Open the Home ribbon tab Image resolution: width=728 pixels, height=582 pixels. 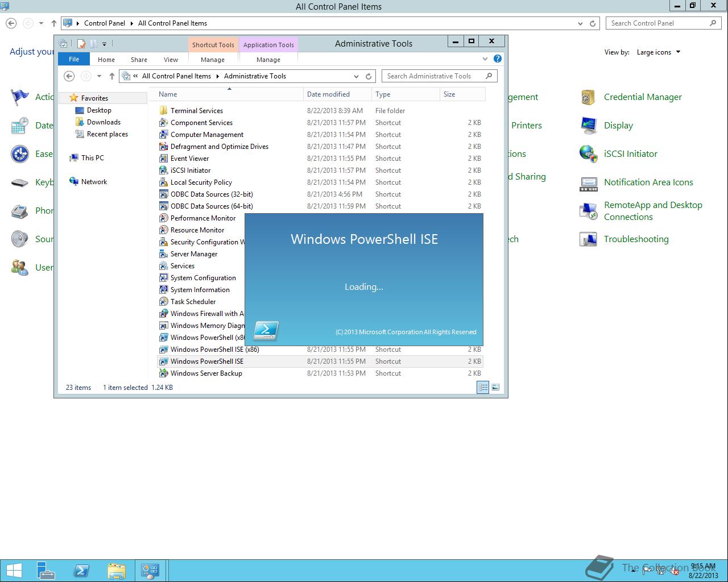(x=106, y=60)
